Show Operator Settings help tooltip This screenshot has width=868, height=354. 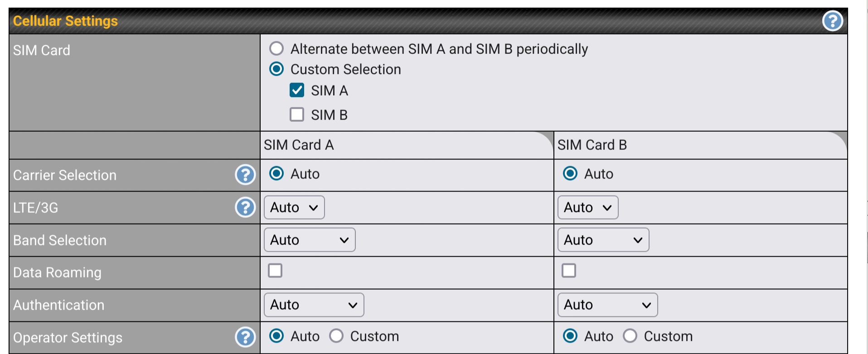(245, 337)
